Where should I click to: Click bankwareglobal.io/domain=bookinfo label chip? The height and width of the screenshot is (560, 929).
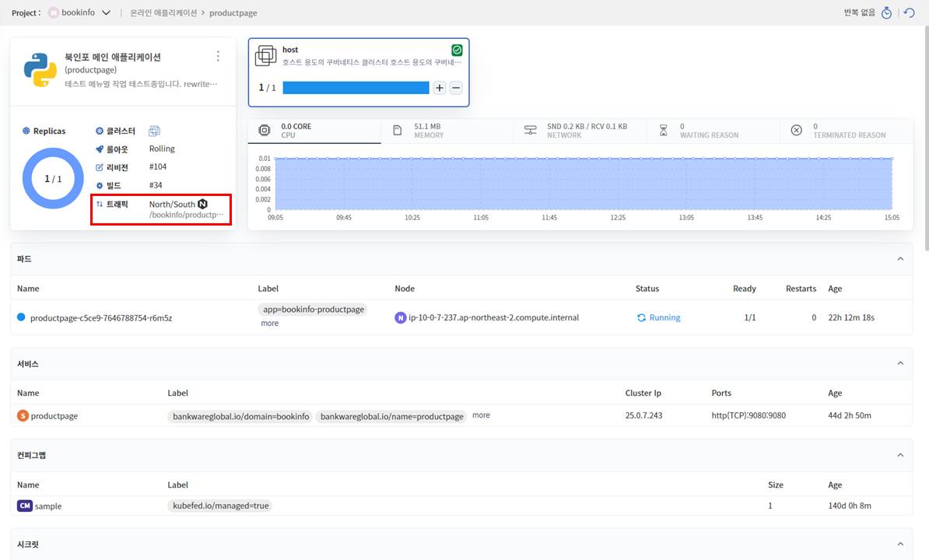click(x=240, y=416)
